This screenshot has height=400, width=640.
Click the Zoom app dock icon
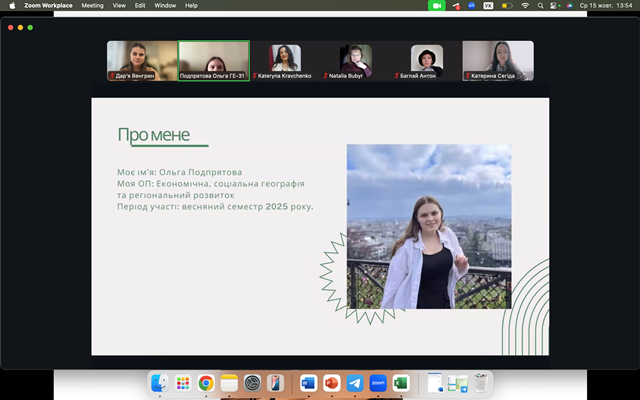click(378, 383)
